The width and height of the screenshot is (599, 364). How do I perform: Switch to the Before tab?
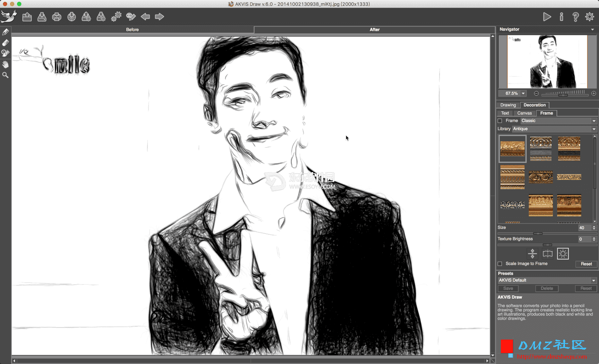pyautogui.click(x=132, y=30)
